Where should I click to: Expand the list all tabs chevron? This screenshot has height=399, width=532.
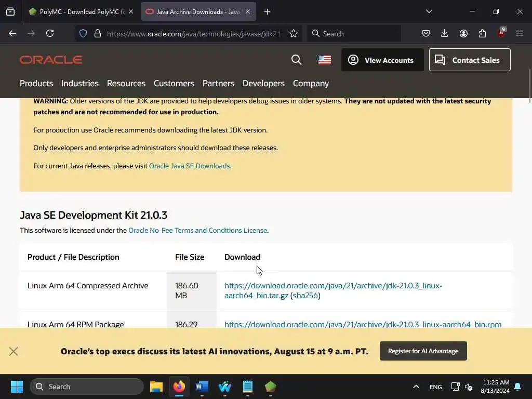[x=429, y=11]
